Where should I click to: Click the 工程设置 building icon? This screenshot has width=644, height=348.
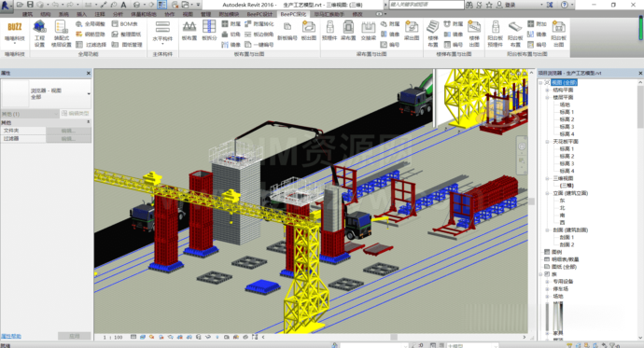39,27
